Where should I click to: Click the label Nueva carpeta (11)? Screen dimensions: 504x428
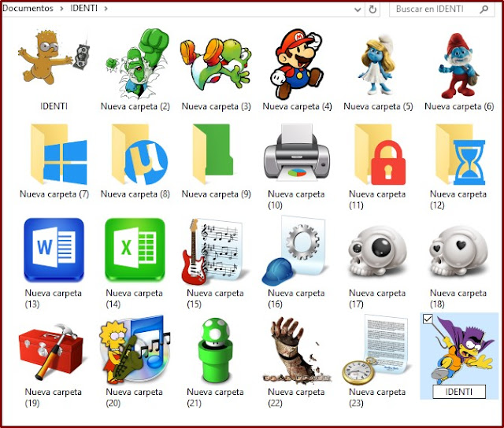tap(377, 199)
